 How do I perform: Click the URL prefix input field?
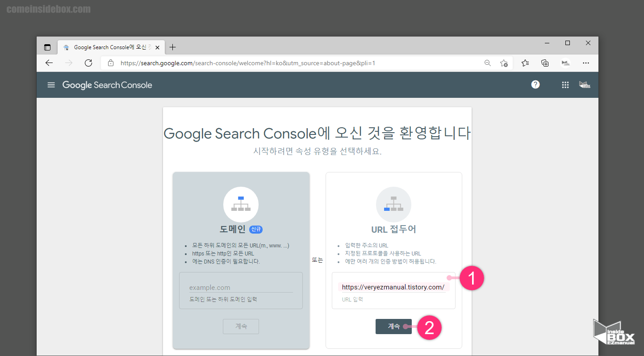point(393,287)
